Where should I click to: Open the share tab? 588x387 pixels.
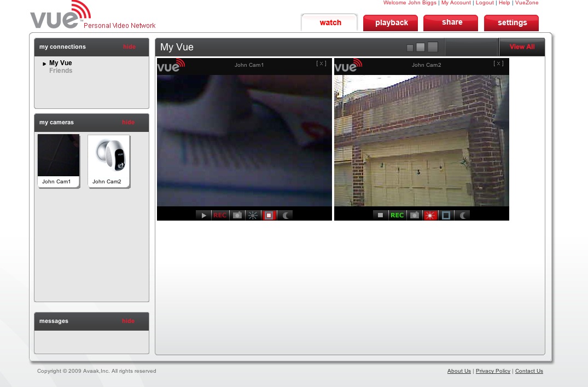tap(451, 22)
